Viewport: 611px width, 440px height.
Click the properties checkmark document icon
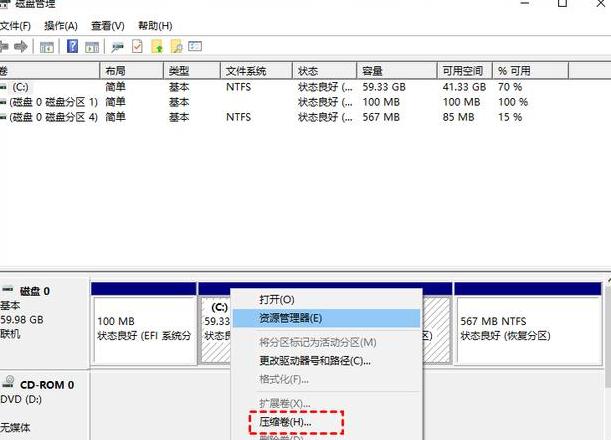pyautogui.click(x=137, y=46)
